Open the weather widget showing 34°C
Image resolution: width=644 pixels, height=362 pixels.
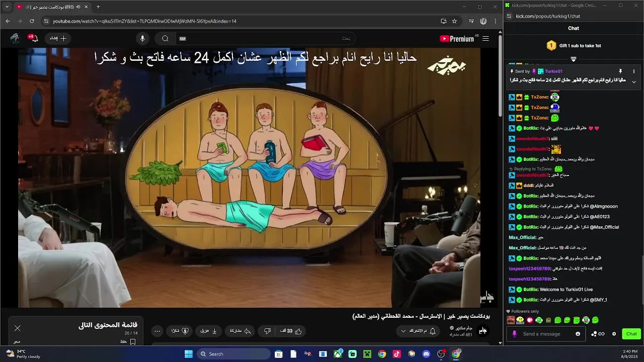[23, 354]
